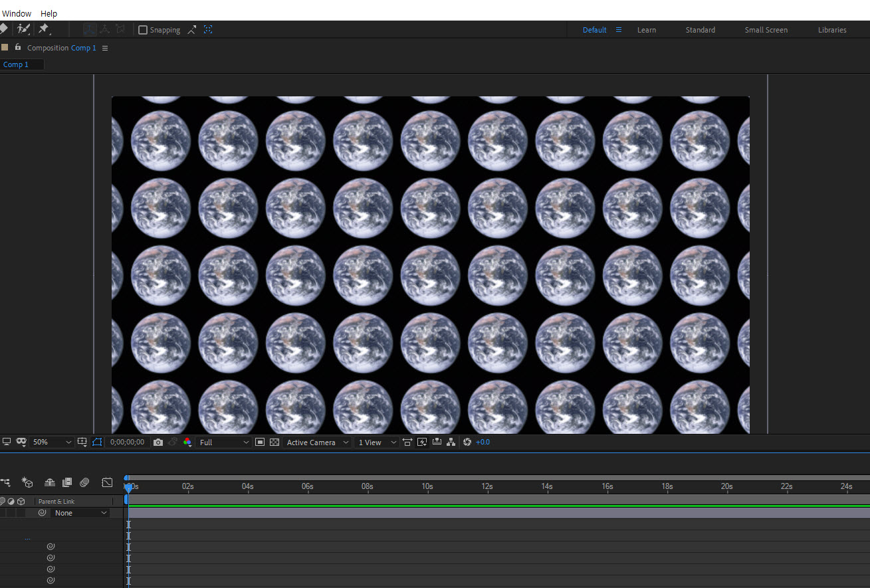Open the Default workspace menu icon
This screenshot has width=870, height=588.
[619, 30]
